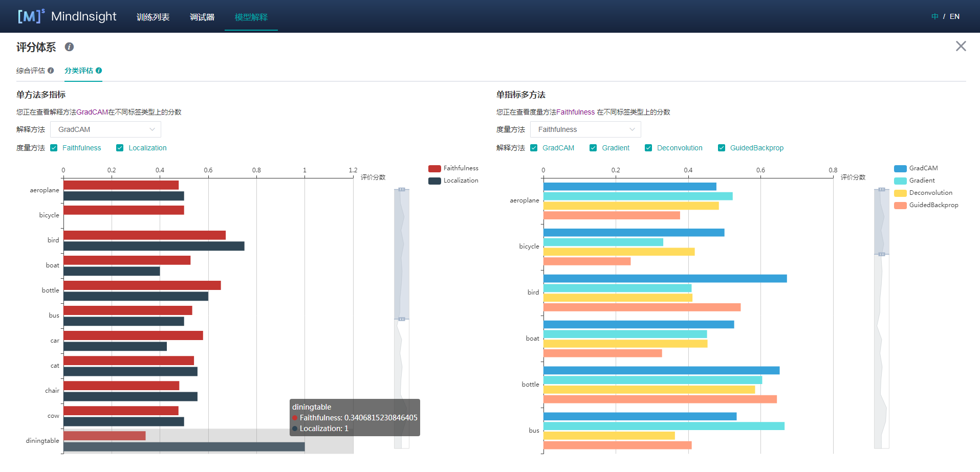Viewport: 980px width, 472px height.
Task: Uncheck the GuidedBackprop method checkbox
Action: click(x=722, y=148)
